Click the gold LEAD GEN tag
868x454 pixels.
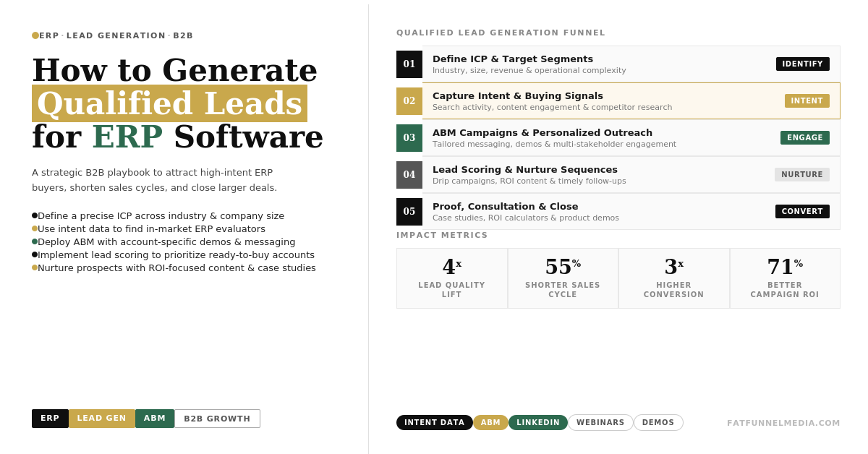pyautogui.click(x=101, y=419)
